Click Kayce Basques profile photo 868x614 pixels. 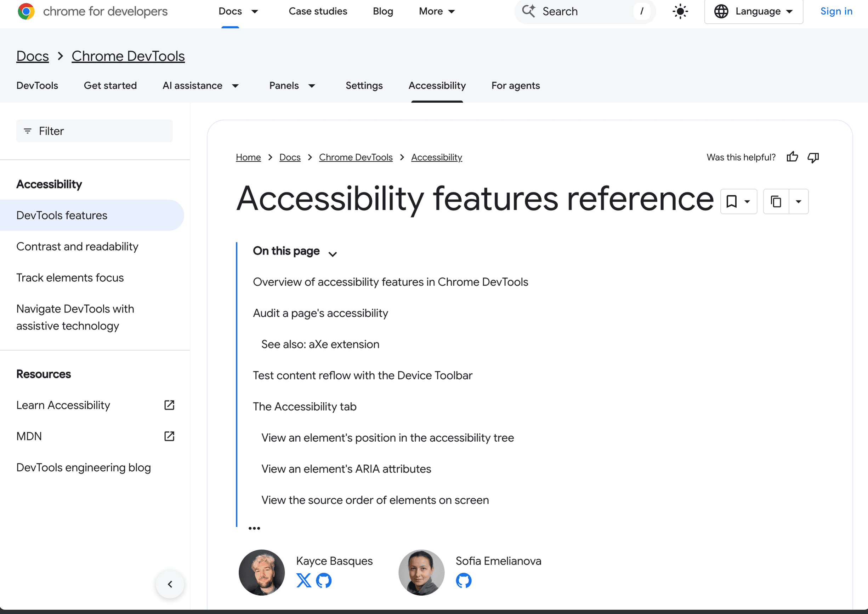(262, 573)
